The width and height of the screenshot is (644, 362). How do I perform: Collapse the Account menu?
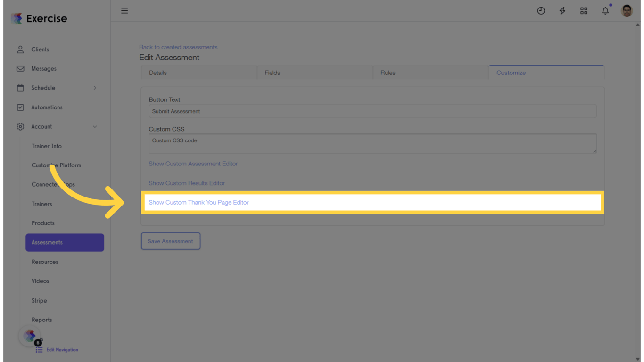pyautogui.click(x=41, y=126)
